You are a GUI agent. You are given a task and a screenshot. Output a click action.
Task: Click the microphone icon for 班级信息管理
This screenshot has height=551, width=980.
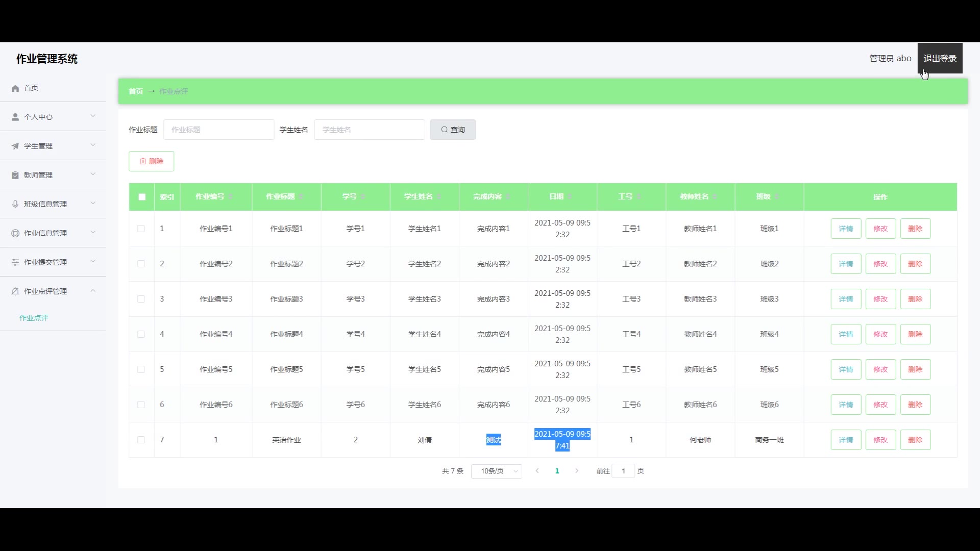(15, 204)
